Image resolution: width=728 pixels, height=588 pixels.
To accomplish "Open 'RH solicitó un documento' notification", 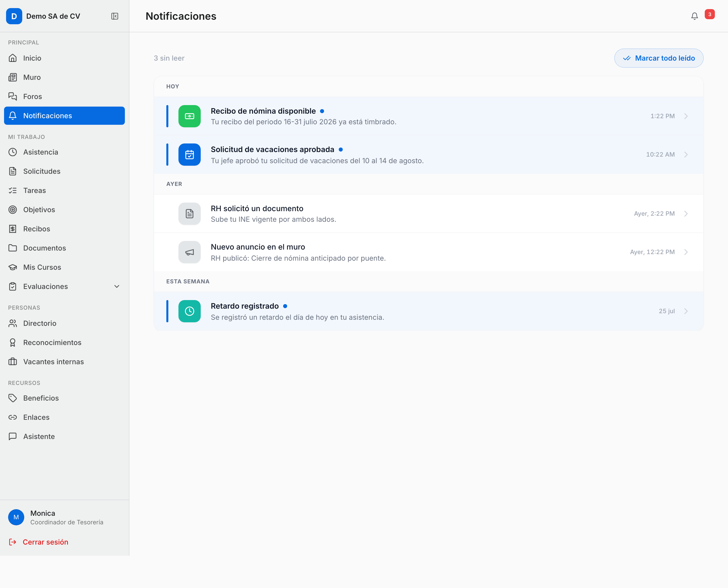I will [429, 214].
